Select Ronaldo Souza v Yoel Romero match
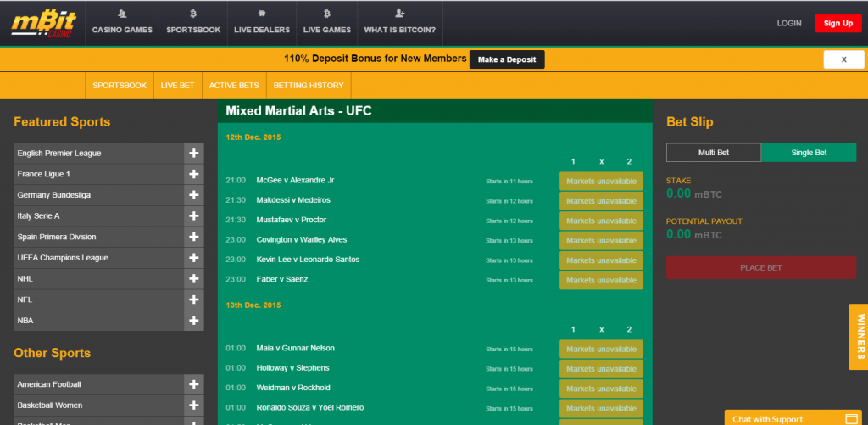This screenshot has height=425, width=868. pos(310,407)
